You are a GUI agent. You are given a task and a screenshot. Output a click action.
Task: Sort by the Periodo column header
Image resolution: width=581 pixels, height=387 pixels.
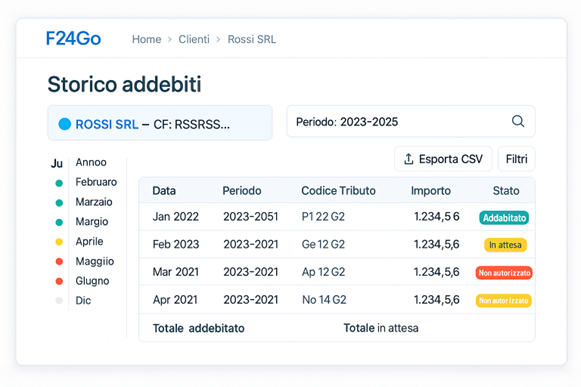click(x=242, y=191)
